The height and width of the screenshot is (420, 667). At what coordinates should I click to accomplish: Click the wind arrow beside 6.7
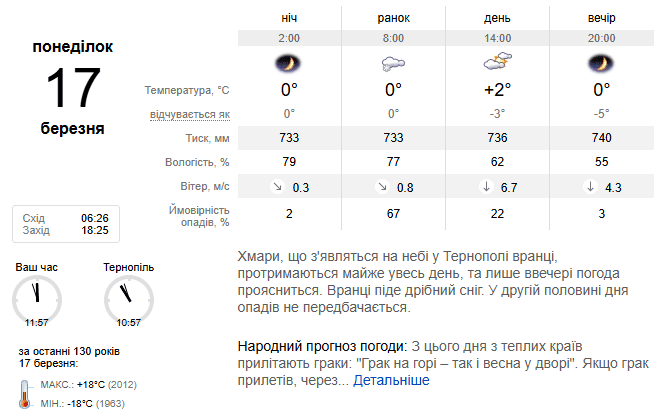point(486,186)
